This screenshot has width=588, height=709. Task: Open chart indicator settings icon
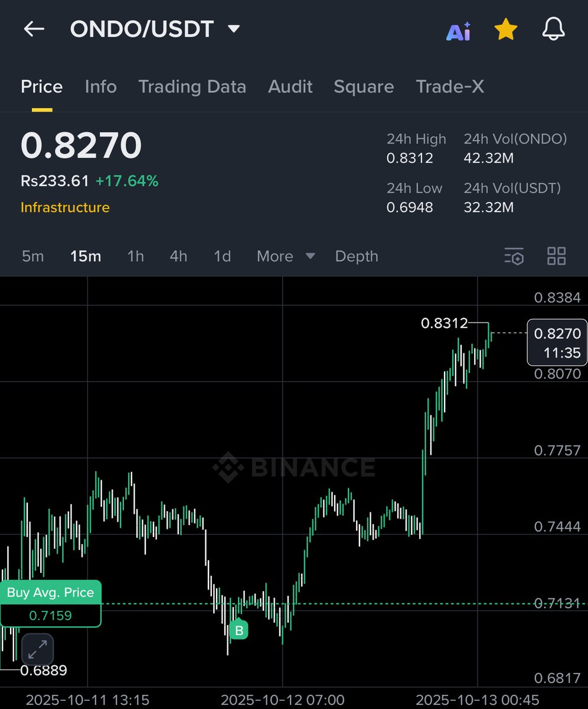coord(514,256)
